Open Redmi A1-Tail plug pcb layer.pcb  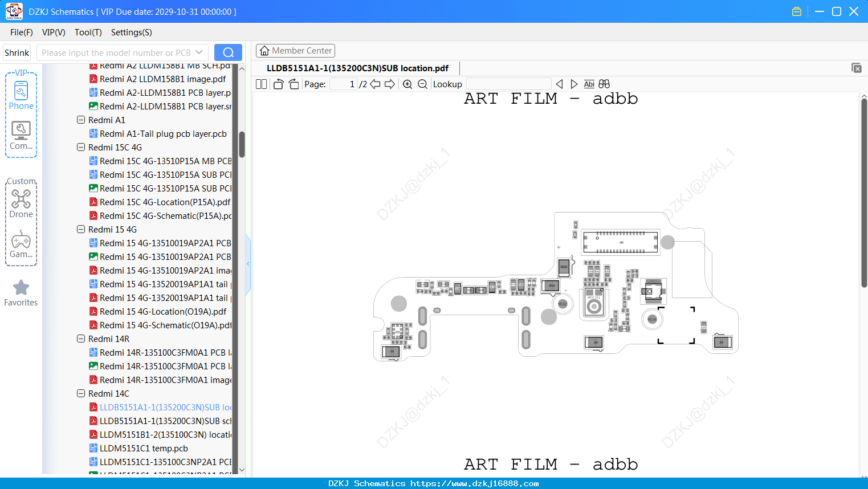pos(158,134)
